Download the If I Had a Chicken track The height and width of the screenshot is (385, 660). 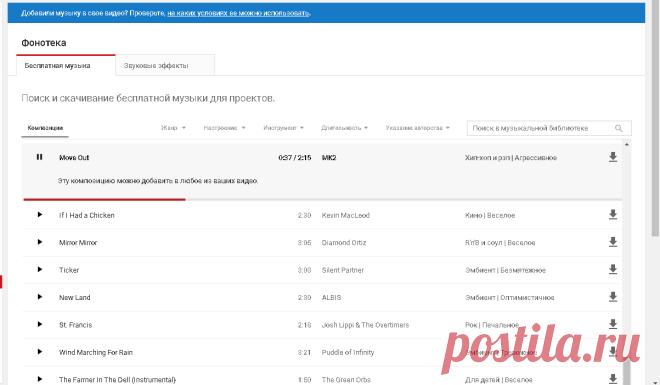[x=613, y=215]
